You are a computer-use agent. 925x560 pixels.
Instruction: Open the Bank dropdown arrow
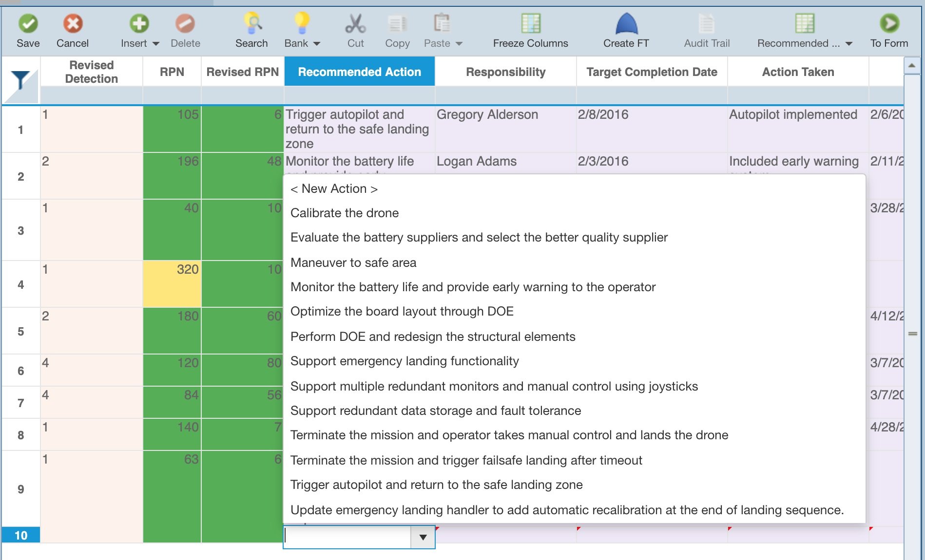[317, 44]
